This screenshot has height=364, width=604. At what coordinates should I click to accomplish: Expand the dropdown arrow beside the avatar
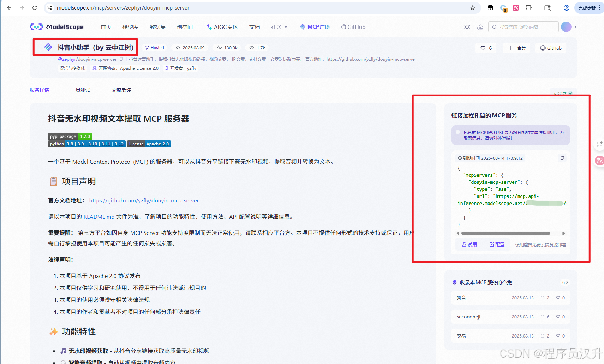pyautogui.click(x=575, y=27)
